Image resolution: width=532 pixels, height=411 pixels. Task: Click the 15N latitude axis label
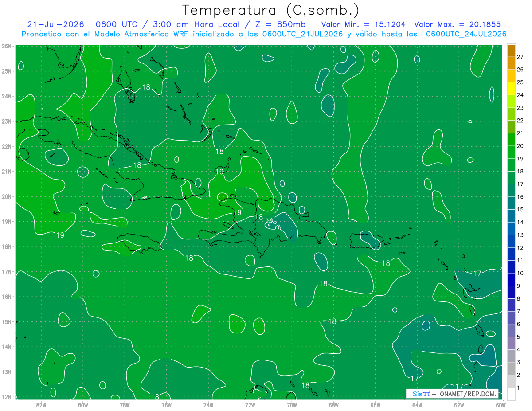(x=7, y=321)
